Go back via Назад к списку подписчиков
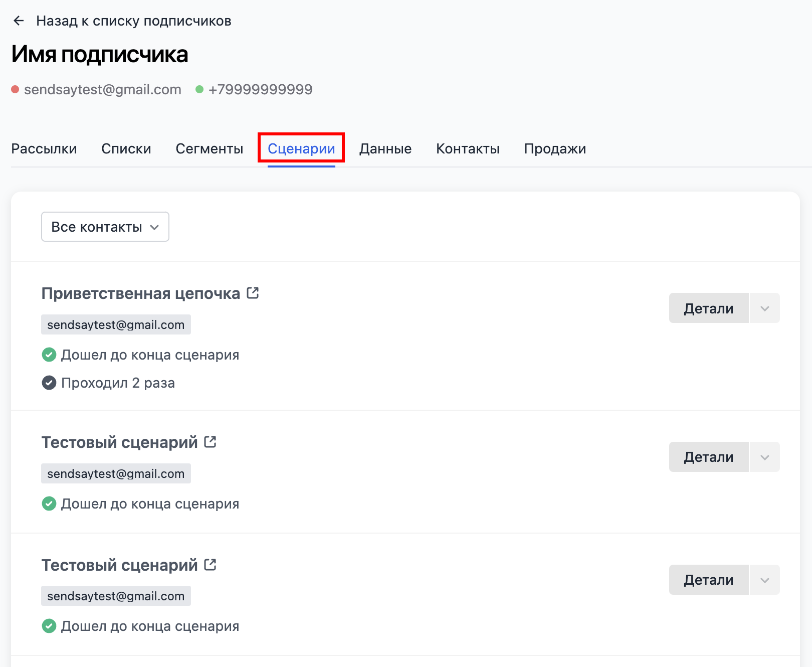 pos(133,21)
